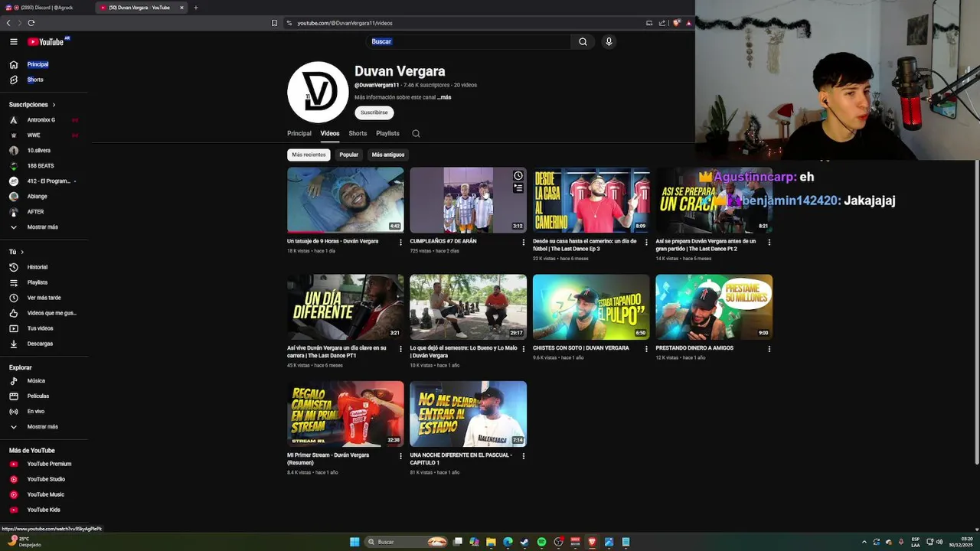The width and height of the screenshot is (980, 551).
Task: Switch to channel Principal tab
Action: coord(299,133)
